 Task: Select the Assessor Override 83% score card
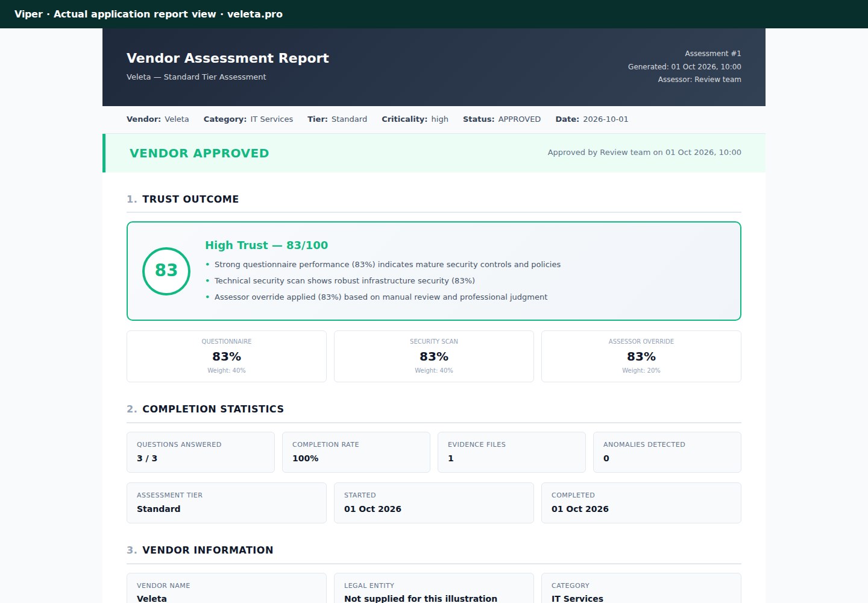[641, 356]
